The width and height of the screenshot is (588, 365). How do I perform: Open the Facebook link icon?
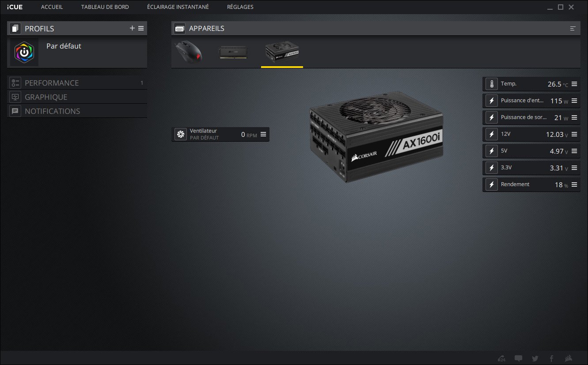pyautogui.click(x=551, y=358)
